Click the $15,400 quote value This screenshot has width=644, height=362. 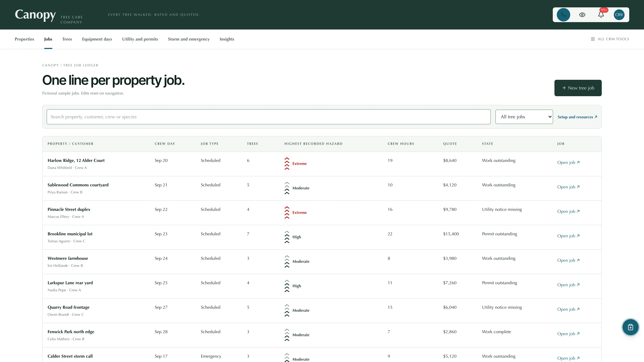451,234
